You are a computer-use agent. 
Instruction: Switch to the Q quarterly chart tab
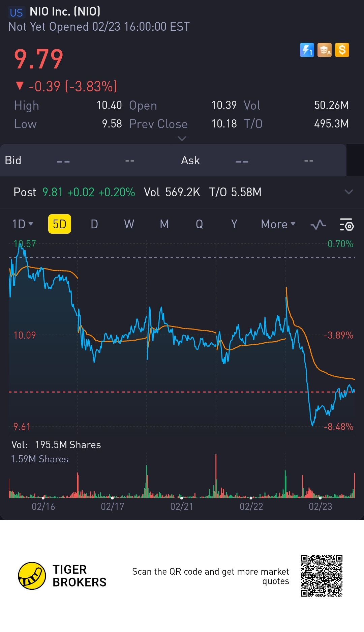[199, 224]
